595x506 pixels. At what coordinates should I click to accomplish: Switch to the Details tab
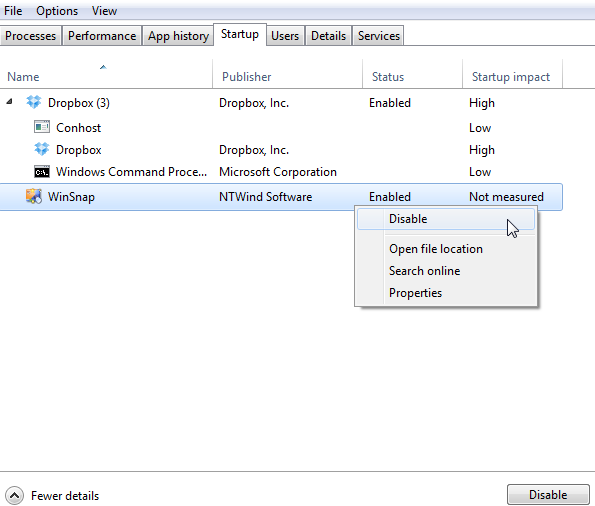tap(328, 36)
